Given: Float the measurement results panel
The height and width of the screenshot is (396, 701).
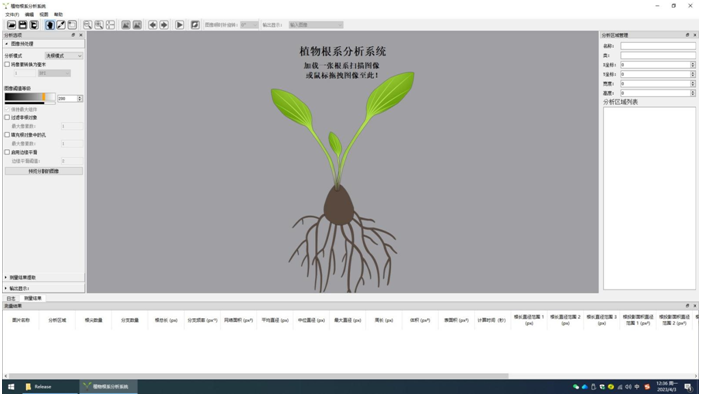Looking at the screenshot, I should click(688, 306).
